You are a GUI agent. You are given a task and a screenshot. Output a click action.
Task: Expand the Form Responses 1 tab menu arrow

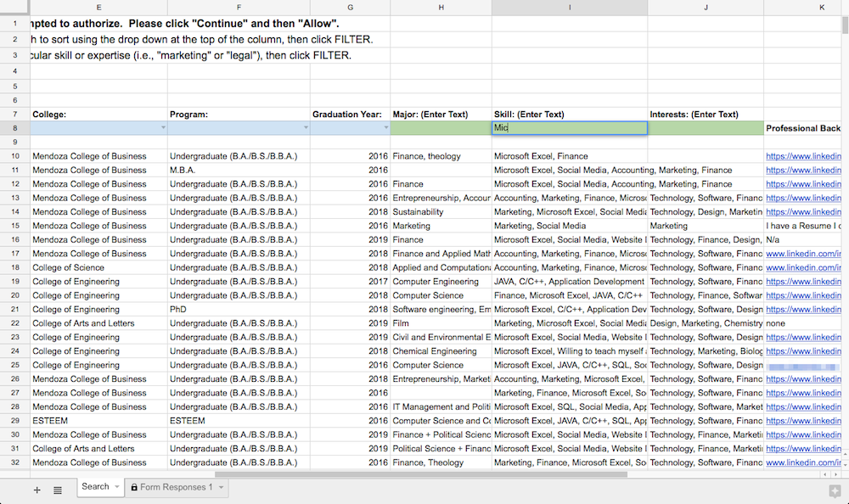221,487
